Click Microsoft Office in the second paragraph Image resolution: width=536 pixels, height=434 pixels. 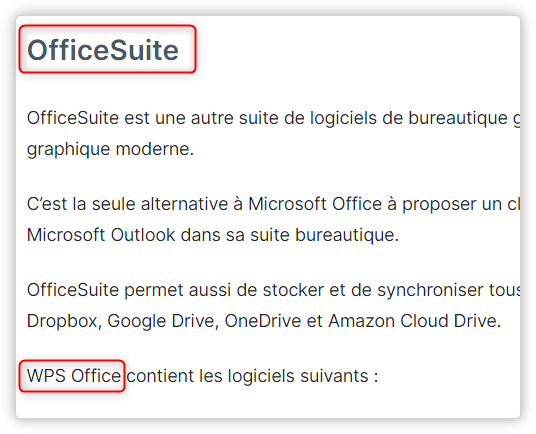[x=315, y=204]
